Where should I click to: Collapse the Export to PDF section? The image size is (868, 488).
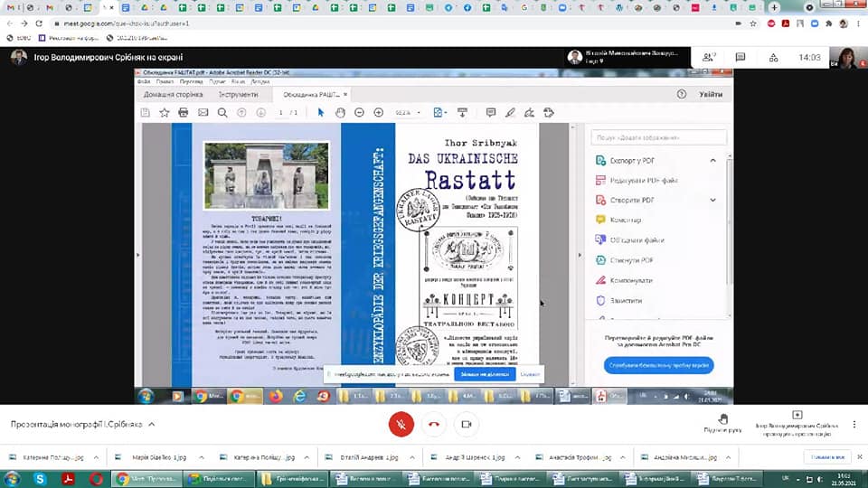tap(712, 161)
